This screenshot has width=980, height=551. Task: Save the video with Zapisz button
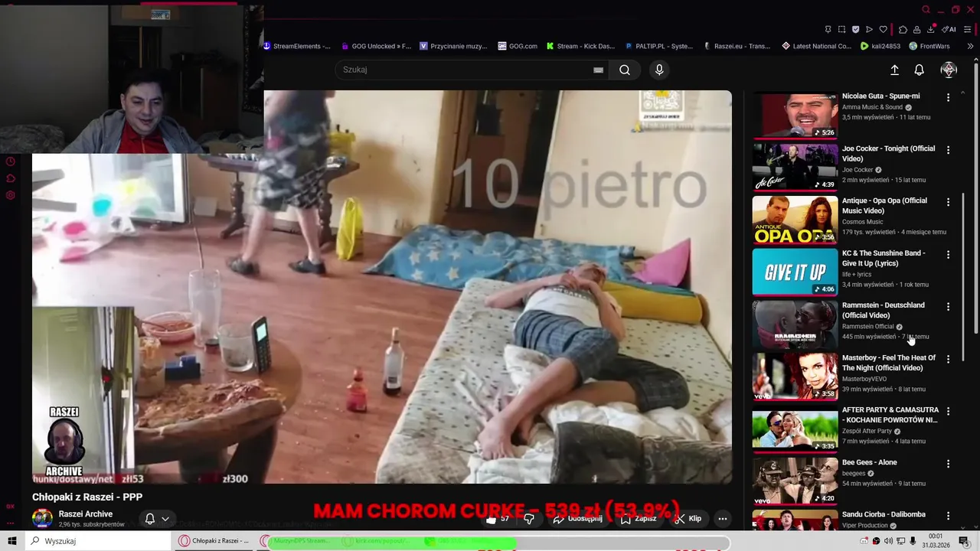pos(639,519)
